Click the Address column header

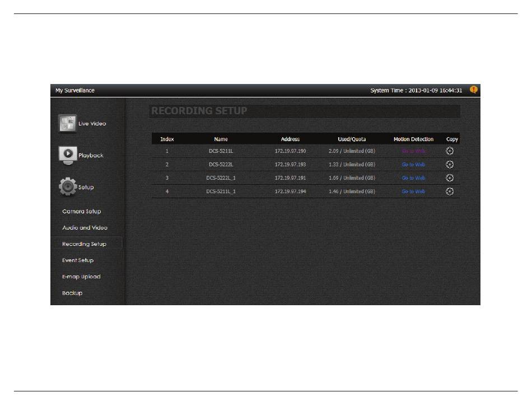click(x=290, y=139)
